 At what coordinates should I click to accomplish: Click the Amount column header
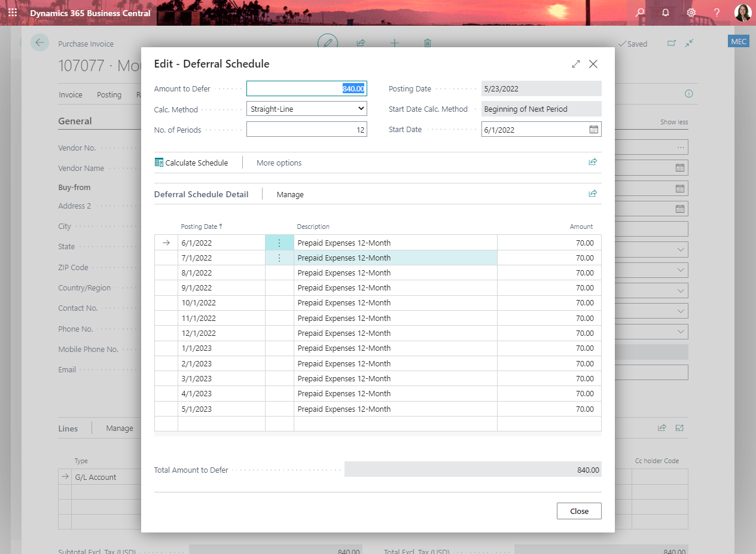click(581, 227)
